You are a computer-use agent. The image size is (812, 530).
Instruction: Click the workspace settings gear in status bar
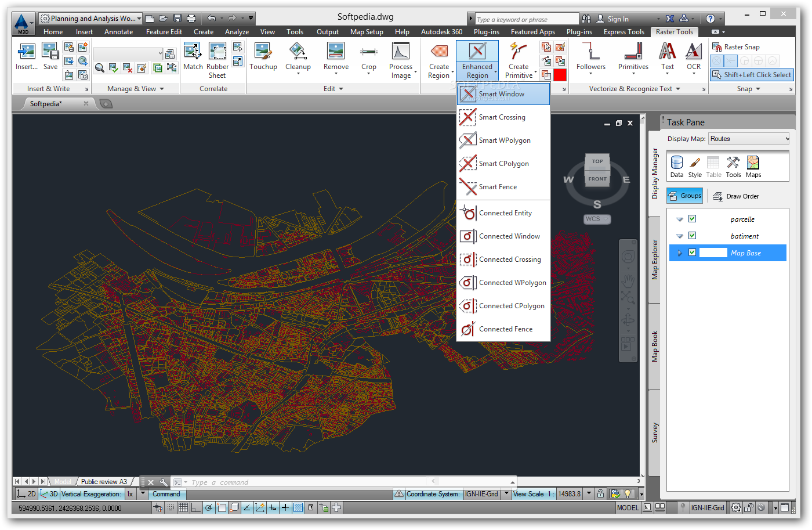[736, 508]
